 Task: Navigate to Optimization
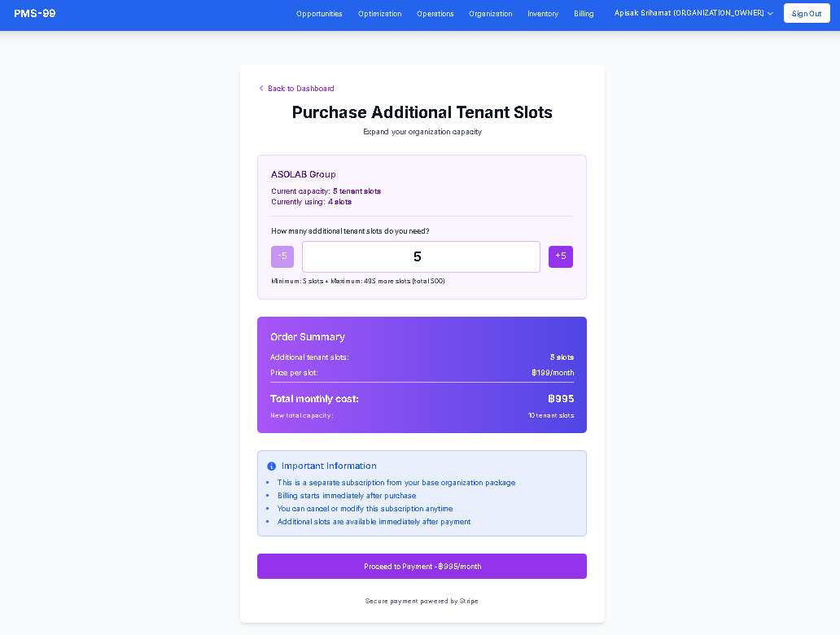tap(379, 14)
